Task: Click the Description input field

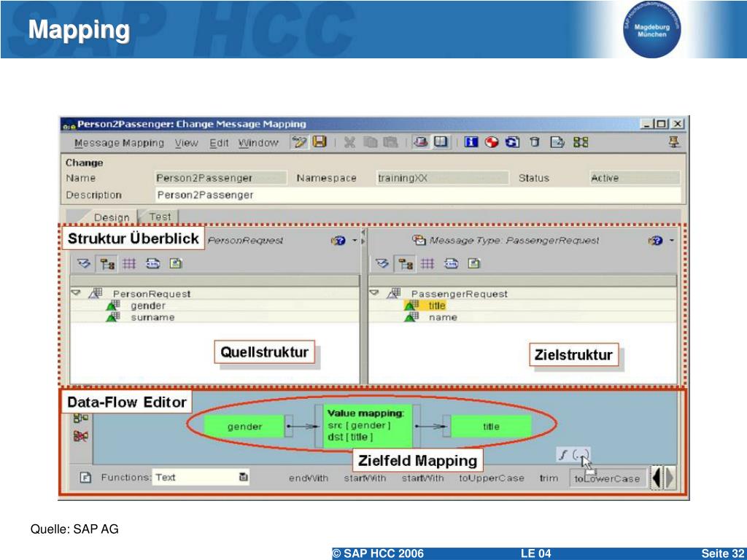Action: pyautogui.click(x=418, y=195)
